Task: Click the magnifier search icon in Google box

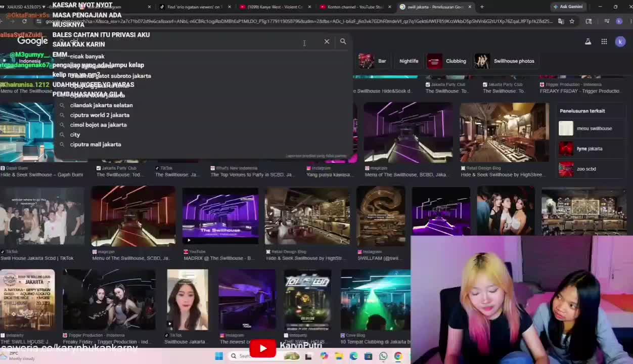Action: 343,41
